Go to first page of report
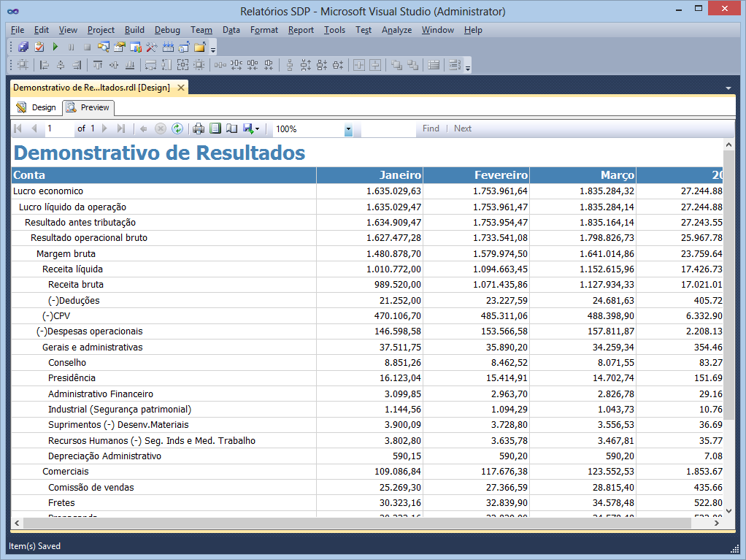The image size is (746, 560). point(18,129)
